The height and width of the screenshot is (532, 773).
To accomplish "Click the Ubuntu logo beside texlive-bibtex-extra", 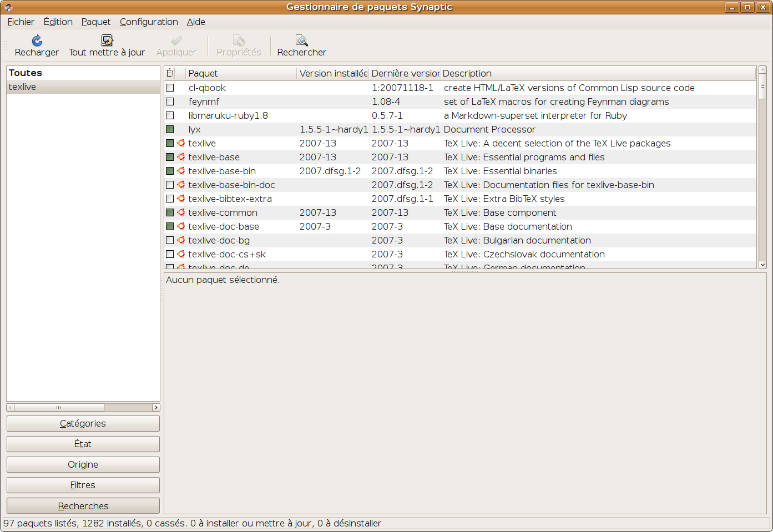I will (x=181, y=199).
